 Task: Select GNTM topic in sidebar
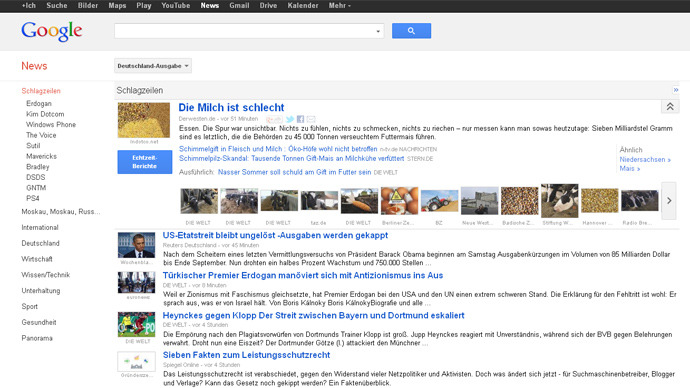tap(36, 188)
